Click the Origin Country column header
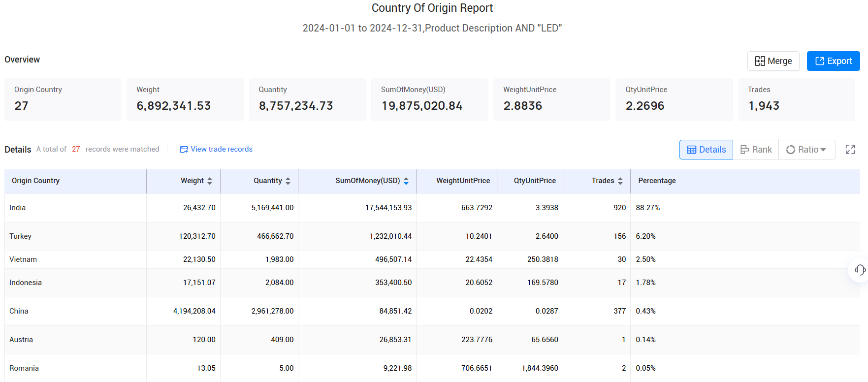The width and height of the screenshot is (868, 382). pos(36,181)
